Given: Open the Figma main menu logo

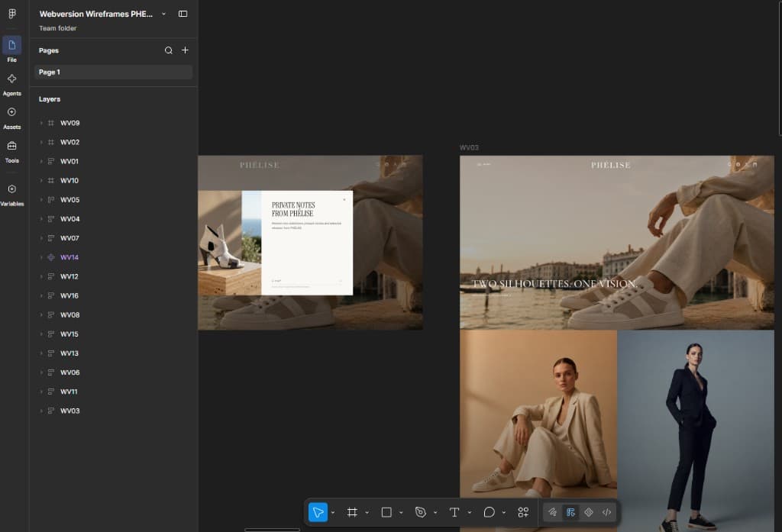Looking at the screenshot, I should tap(12, 14).
